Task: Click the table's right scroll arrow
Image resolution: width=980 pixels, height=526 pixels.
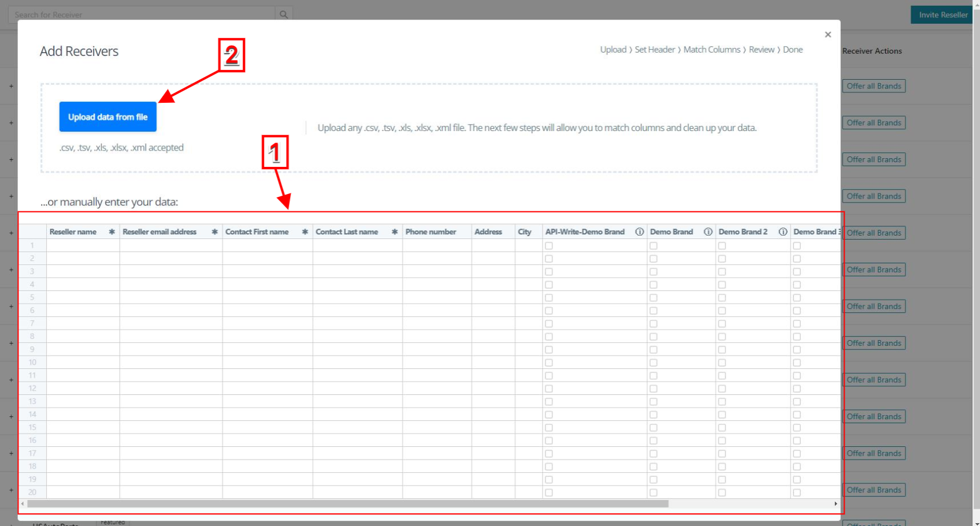Action: coord(836,503)
